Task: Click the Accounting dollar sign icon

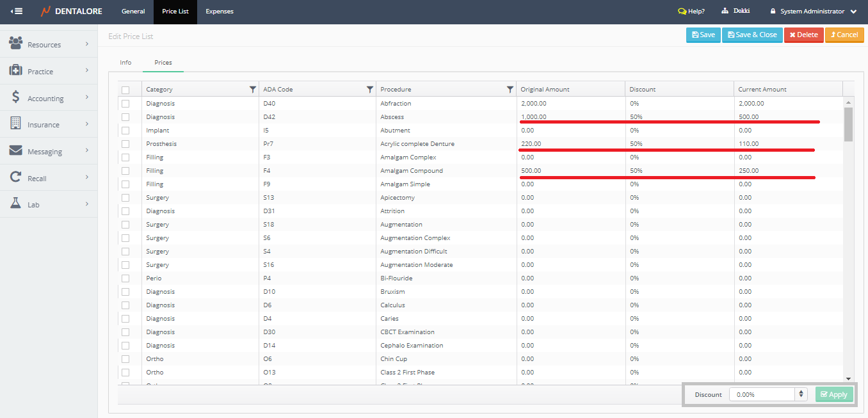Action: tap(16, 97)
